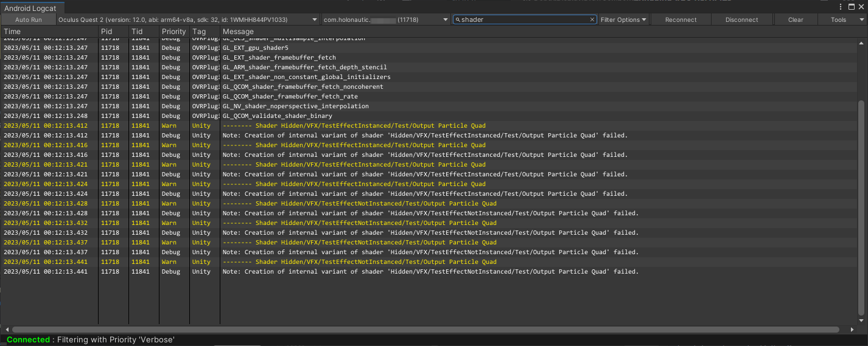Expand the Filter Options dropdown

click(x=623, y=19)
